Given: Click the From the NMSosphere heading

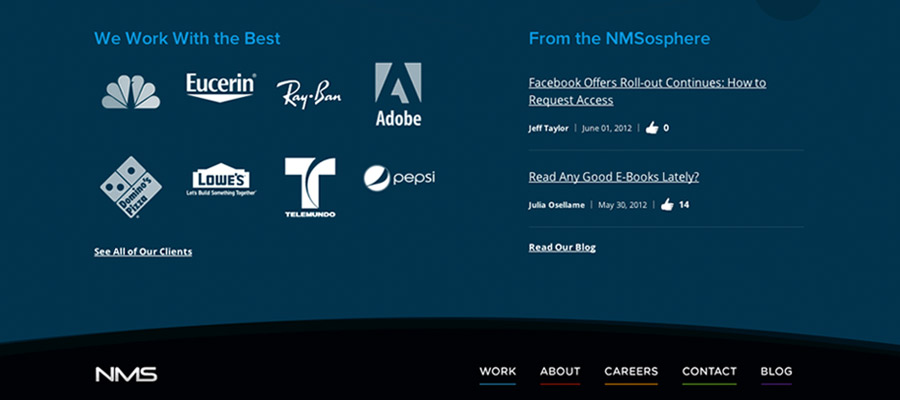Looking at the screenshot, I should [619, 38].
